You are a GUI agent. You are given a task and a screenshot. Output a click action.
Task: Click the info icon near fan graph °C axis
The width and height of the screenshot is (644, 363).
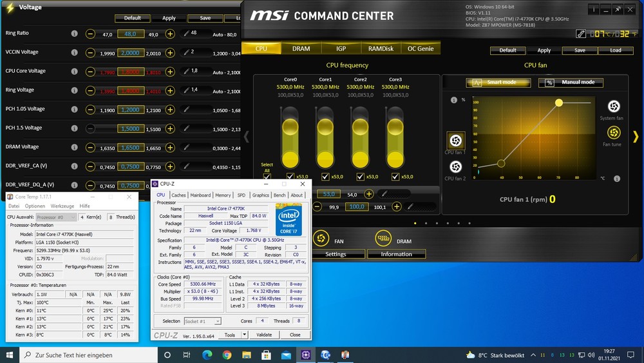click(616, 179)
